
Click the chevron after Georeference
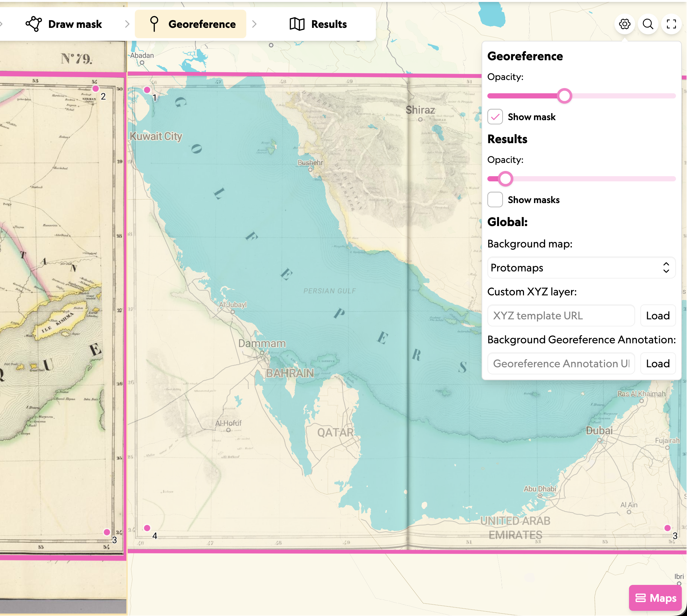[x=254, y=24]
